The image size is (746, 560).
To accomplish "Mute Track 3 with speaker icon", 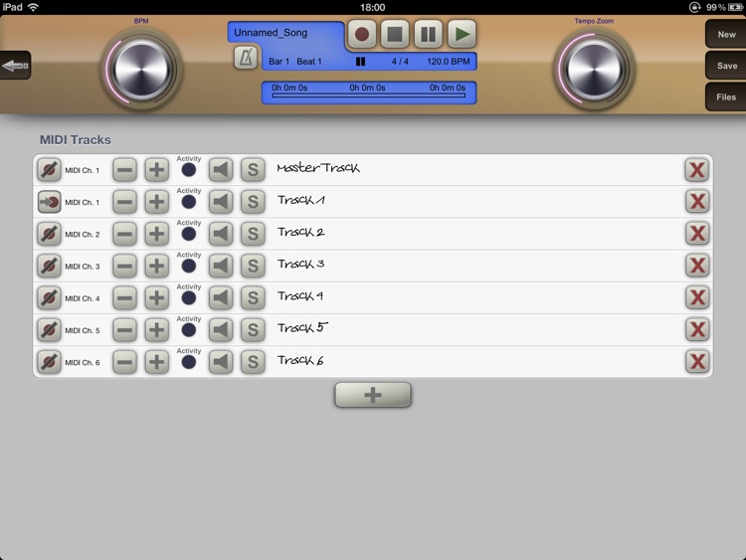I will pos(221,266).
